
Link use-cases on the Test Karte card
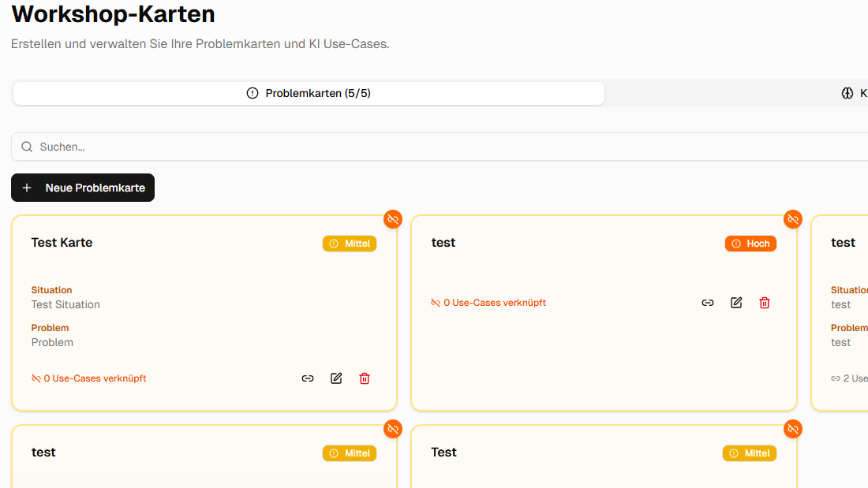tap(308, 378)
